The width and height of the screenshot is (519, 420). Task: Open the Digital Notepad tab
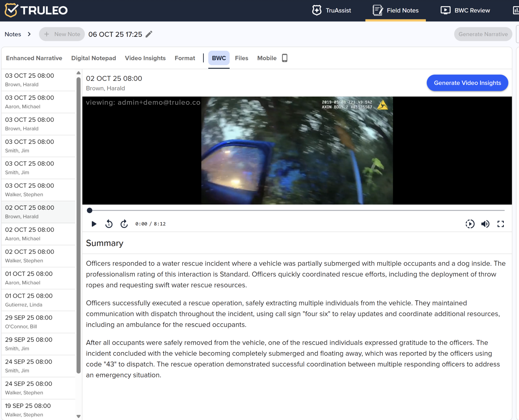[93, 58]
